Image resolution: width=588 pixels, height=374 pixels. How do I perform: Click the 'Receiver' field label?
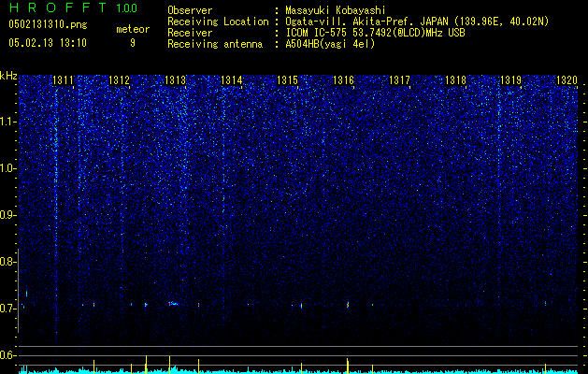pyautogui.click(x=190, y=33)
